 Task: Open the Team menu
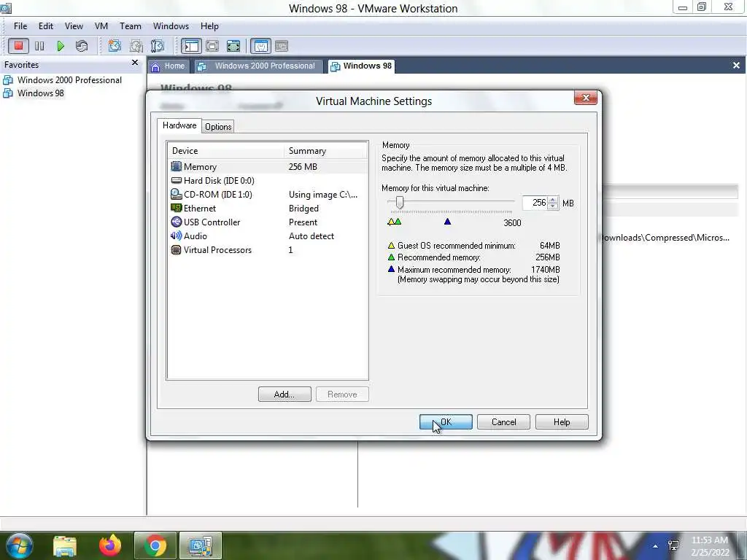click(x=130, y=26)
